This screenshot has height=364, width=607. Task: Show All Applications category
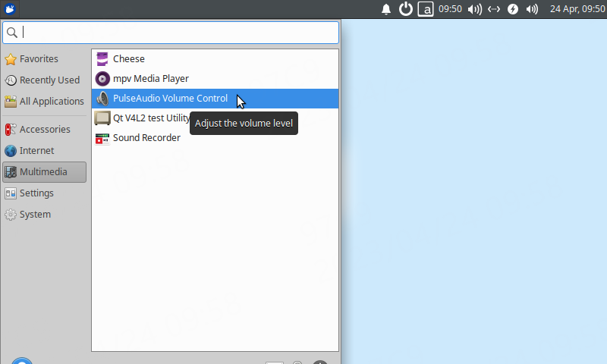[44, 102]
